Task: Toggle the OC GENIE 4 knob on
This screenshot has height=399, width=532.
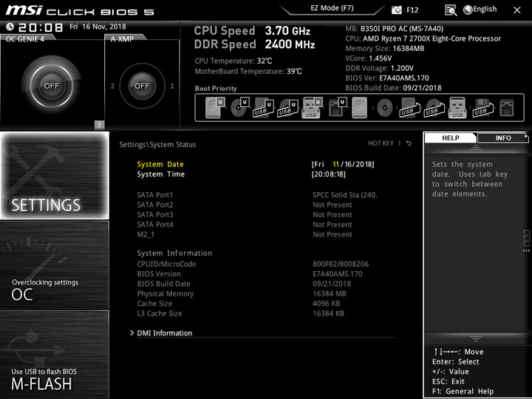Action: (x=52, y=86)
